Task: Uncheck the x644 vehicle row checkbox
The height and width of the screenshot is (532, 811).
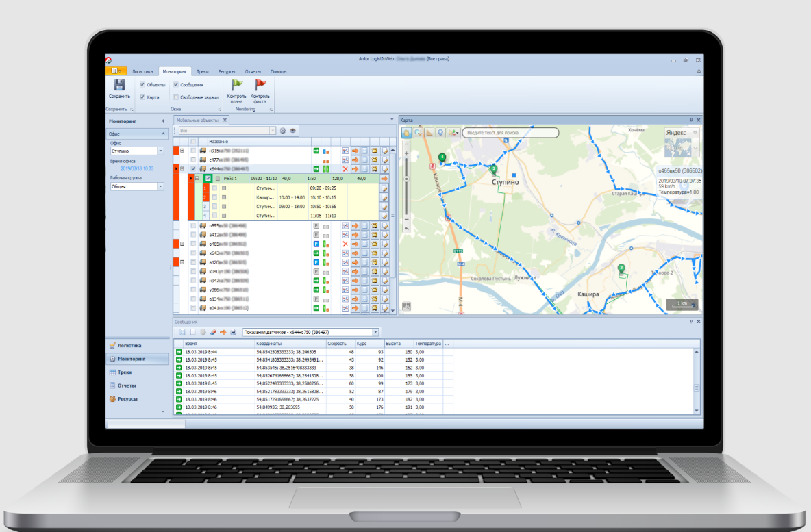Action: [x=193, y=169]
